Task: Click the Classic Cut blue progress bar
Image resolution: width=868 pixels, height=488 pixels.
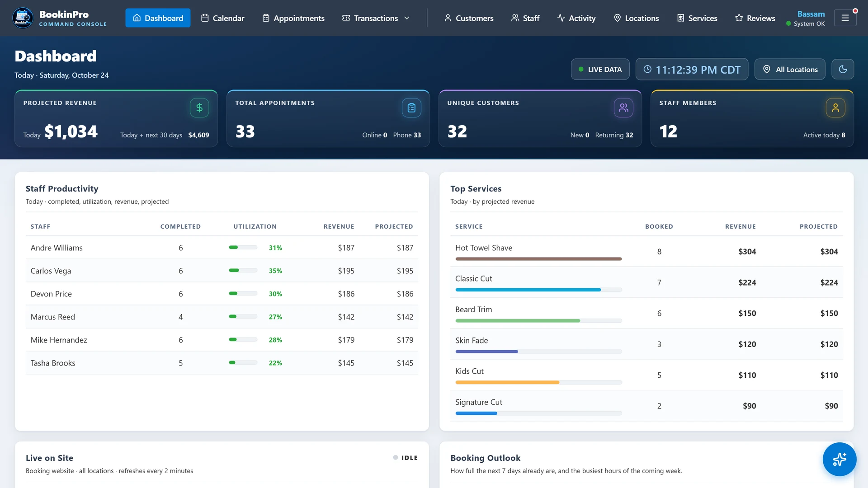Action: [528, 290]
